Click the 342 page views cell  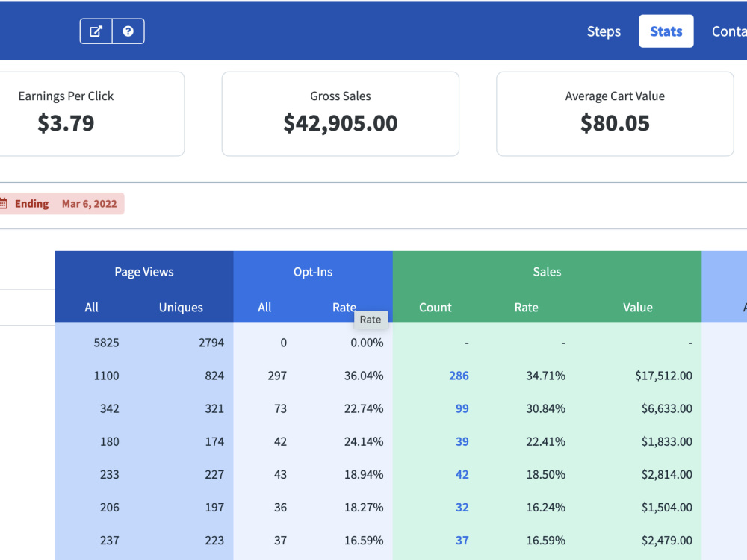click(x=110, y=408)
